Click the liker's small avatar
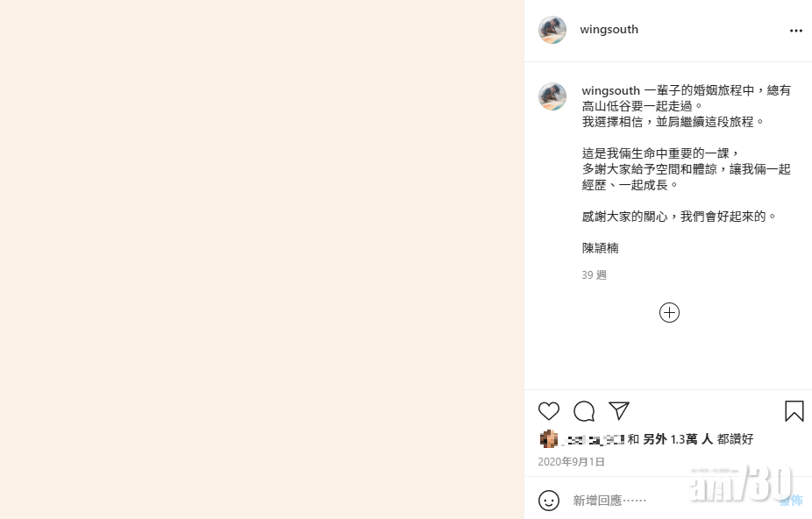 pyautogui.click(x=549, y=439)
